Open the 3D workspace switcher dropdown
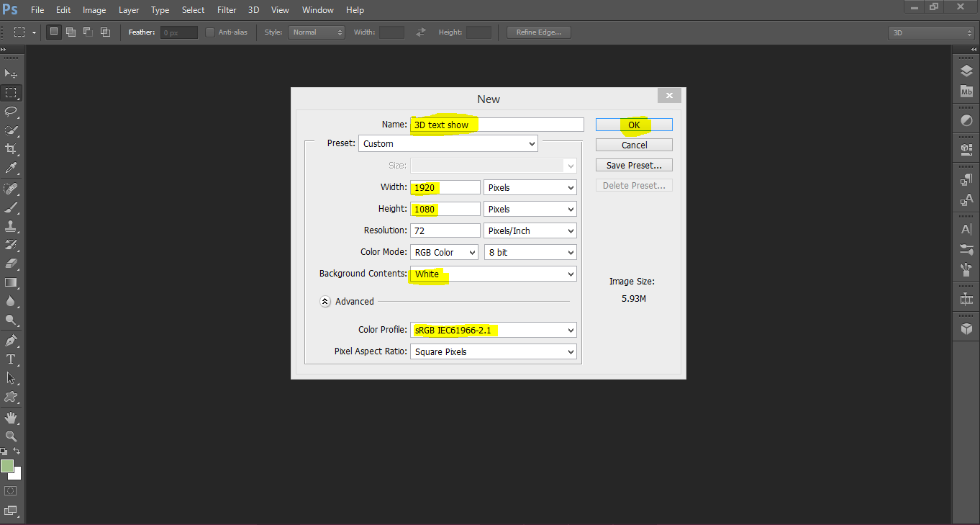This screenshot has height=525, width=980. pyautogui.click(x=932, y=33)
